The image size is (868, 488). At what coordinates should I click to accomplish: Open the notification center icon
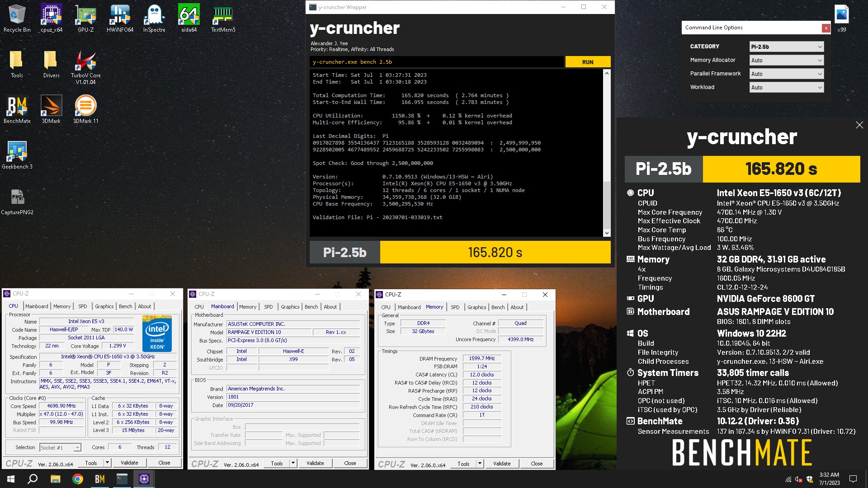point(853,479)
